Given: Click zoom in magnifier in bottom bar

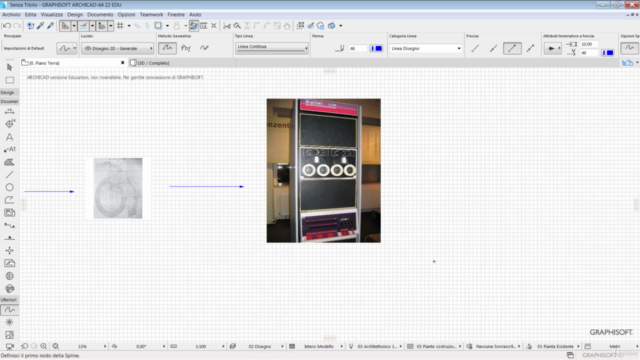Looking at the screenshot, I should (44, 346).
